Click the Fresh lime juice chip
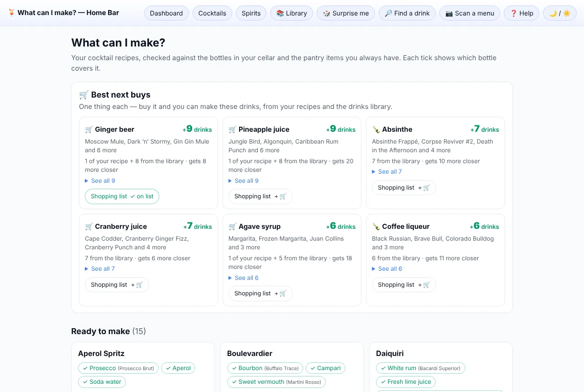The width and height of the screenshot is (584, 392). [x=406, y=382]
